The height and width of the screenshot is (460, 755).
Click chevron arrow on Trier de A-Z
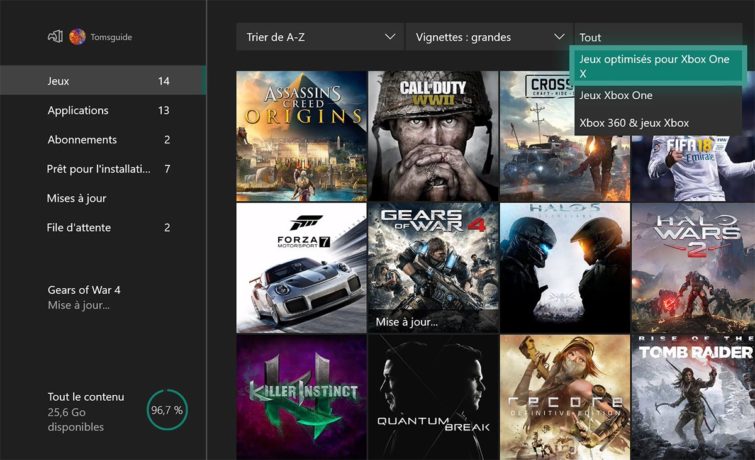click(390, 37)
